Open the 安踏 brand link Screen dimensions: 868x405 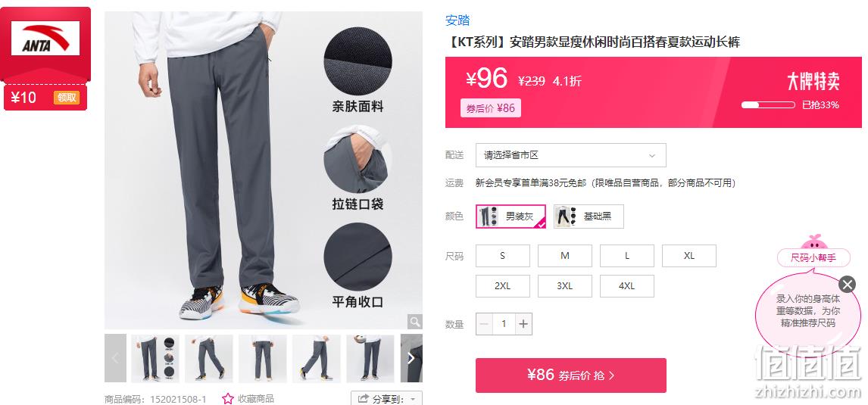coord(457,20)
